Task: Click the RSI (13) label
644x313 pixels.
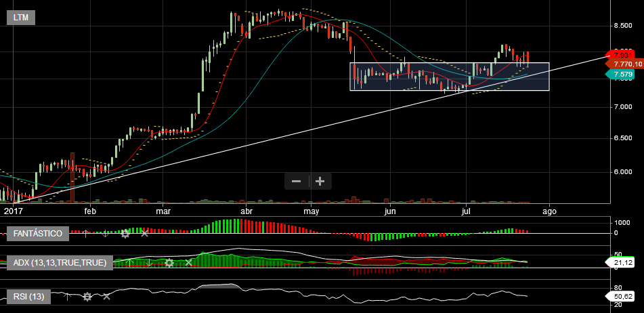Action: pyautogui.click(x=28, y=296)
